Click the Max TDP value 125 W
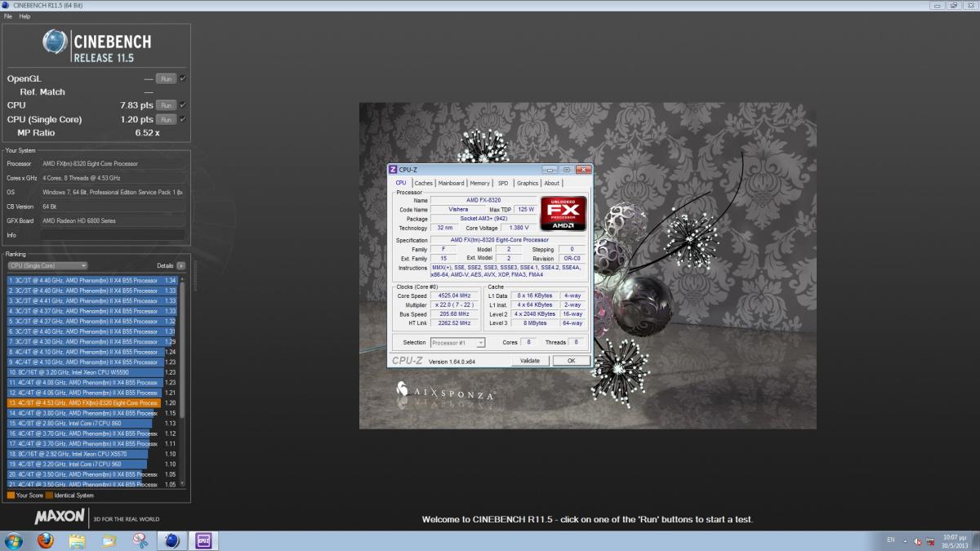The height and width of the screenshot is (551, 980). click(x=525, y=210)
